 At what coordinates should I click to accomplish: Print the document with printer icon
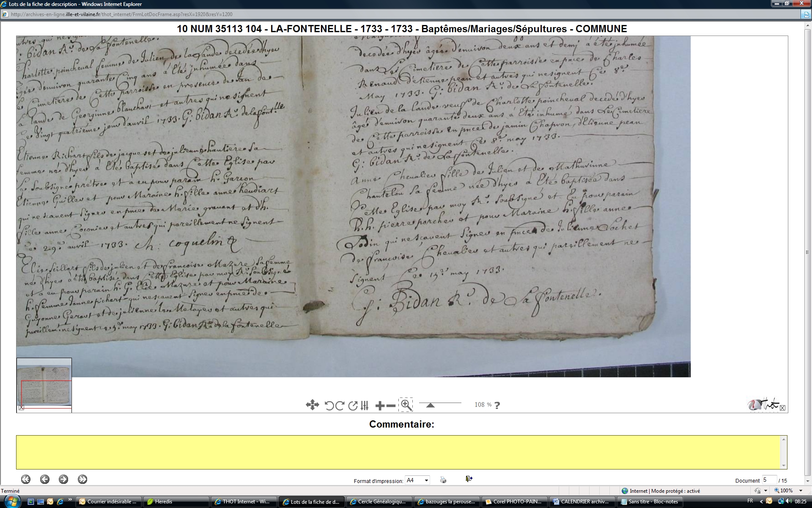pos(443,480)
